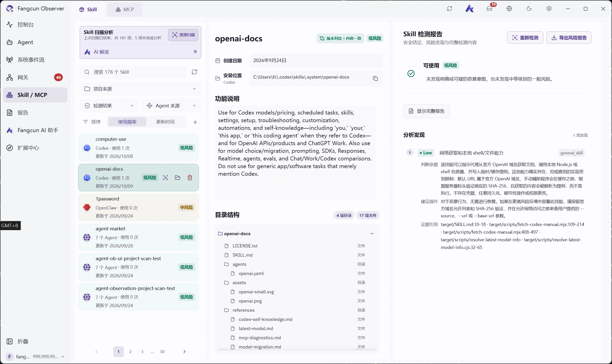612x364 pixels.
Task: Go to next page arrow
Action: pos(184,352)
